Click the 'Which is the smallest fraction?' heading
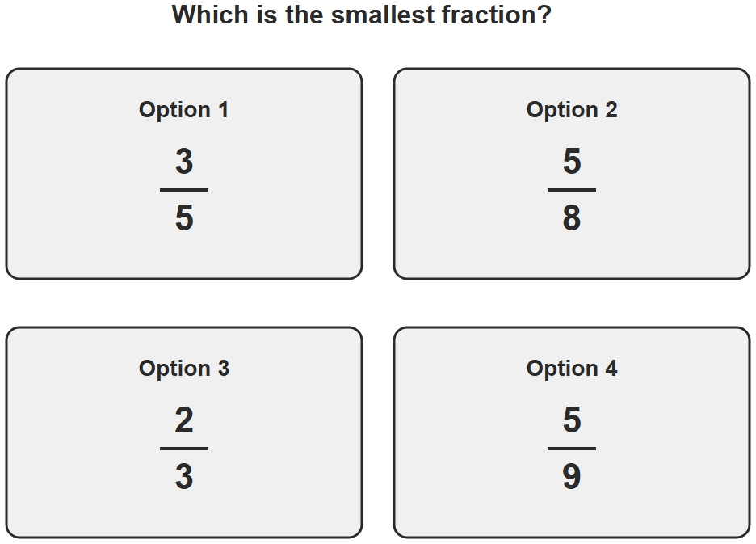The image size is (756, 544). (362, 15)
